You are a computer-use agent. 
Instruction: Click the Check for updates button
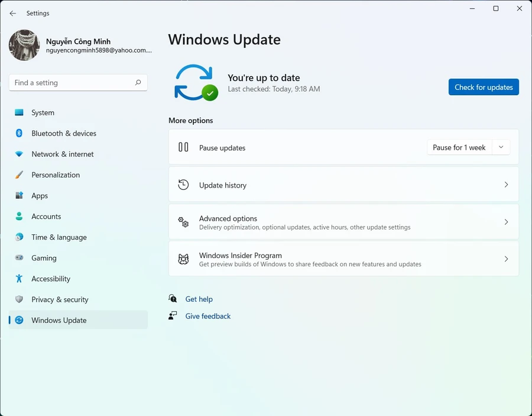tap(484, 87)
